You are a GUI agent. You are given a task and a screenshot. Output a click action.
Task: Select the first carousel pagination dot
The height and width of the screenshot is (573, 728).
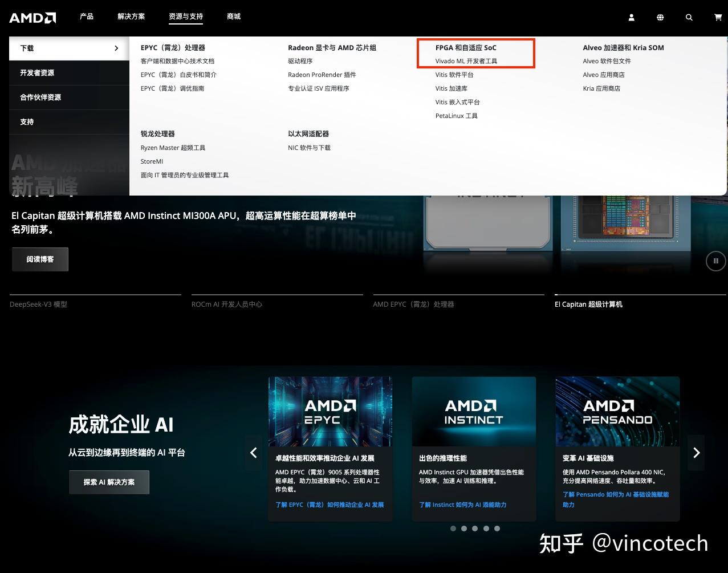(453, 529)
